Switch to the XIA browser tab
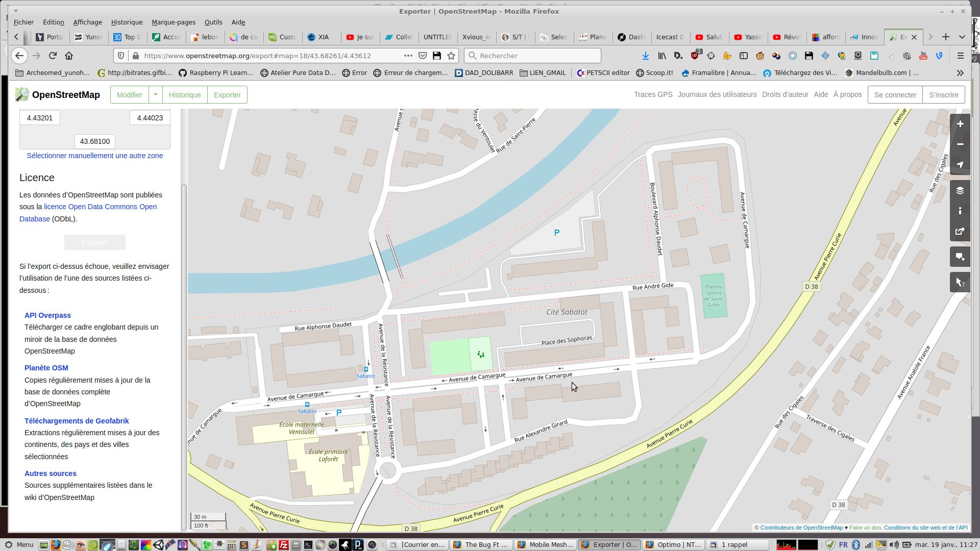 323,37
